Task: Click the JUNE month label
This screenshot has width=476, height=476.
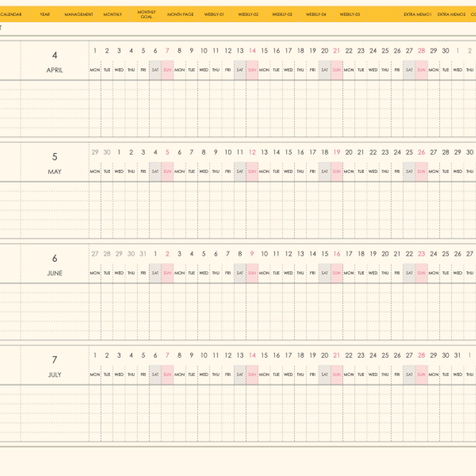Action: 55,273
